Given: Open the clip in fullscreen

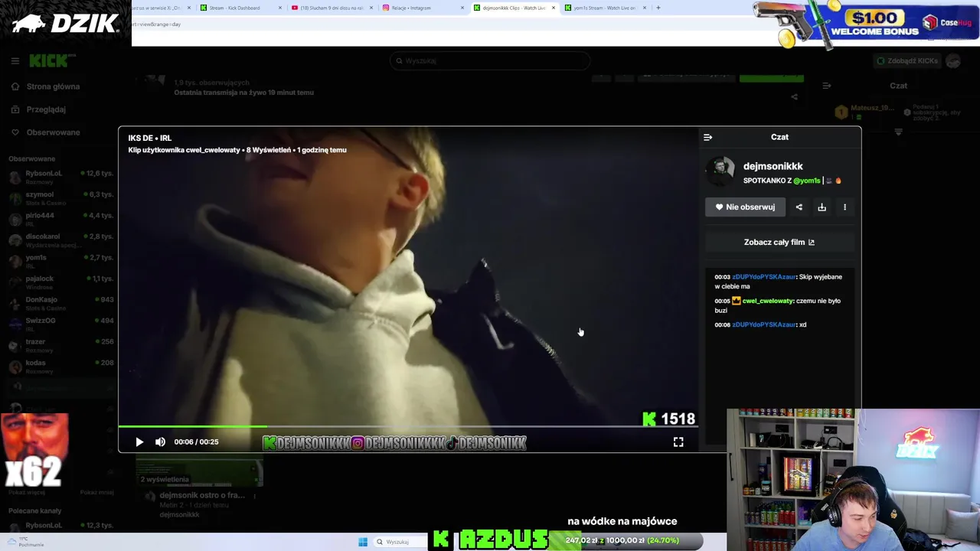Looking at the screenshot, I should click(x=678, y=442).
